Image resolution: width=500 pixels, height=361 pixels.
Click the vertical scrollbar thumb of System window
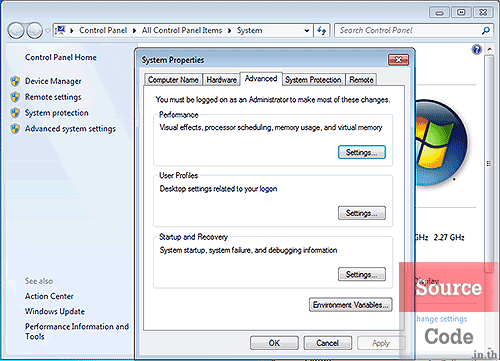pos(489,163)
